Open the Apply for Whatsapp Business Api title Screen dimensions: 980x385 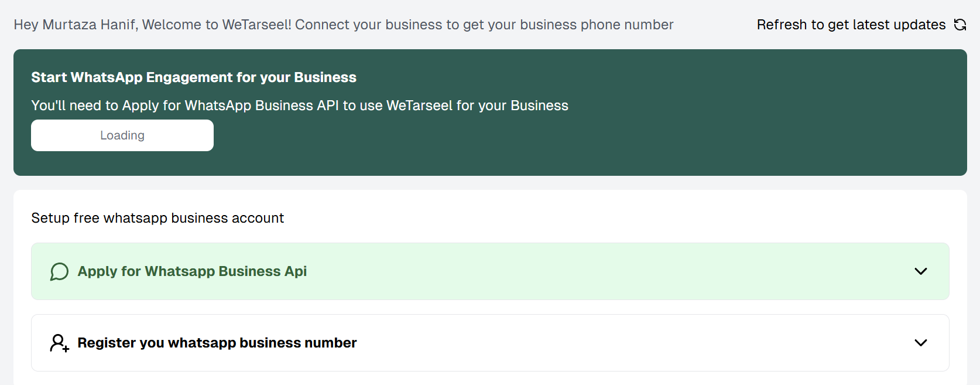192,271
